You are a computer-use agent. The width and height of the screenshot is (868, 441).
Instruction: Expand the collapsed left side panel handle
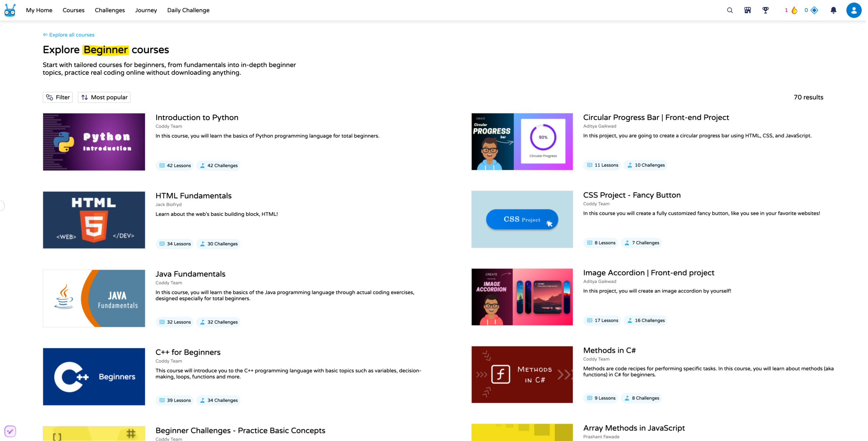coord(2,206)
